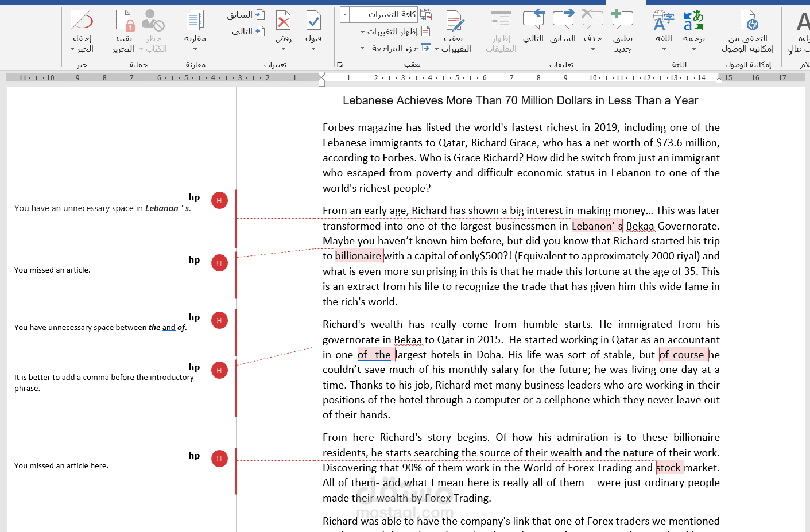The image size is (810, 532).
Task: Select the comment 'You missed an article here.'
Action: [61, 465]
